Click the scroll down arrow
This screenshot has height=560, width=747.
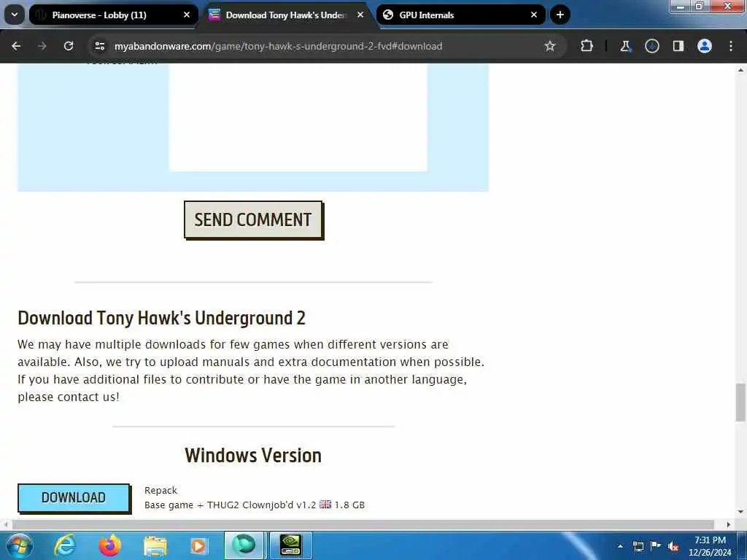[x=740, y=512]
